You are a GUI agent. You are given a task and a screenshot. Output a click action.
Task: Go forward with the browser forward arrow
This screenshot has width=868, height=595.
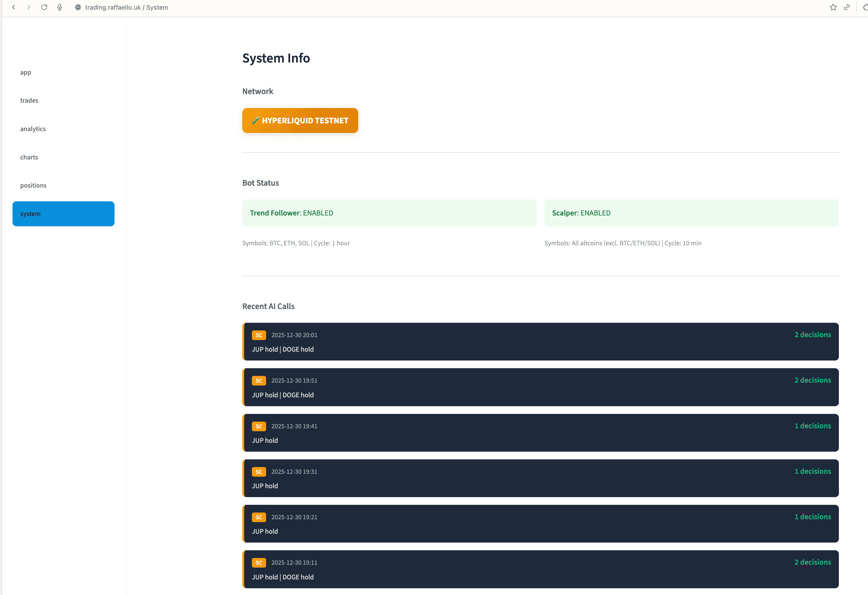pos(29,7)
